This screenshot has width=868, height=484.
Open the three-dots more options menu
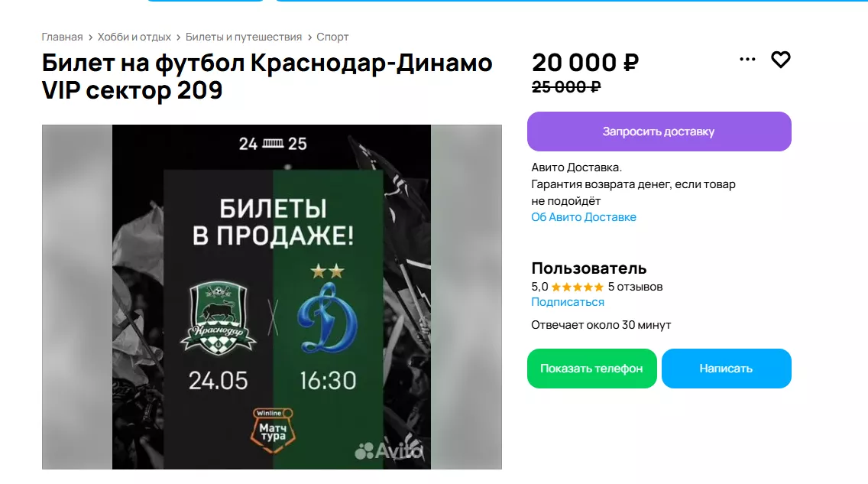(x=747, y=59)
